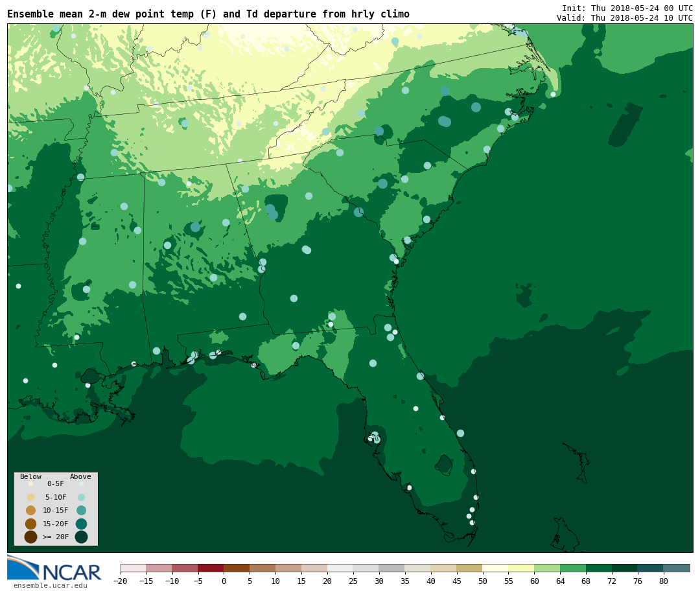
Task: Pick the 64 to 68 green colorbar swatch
Action: coord(573,568)
